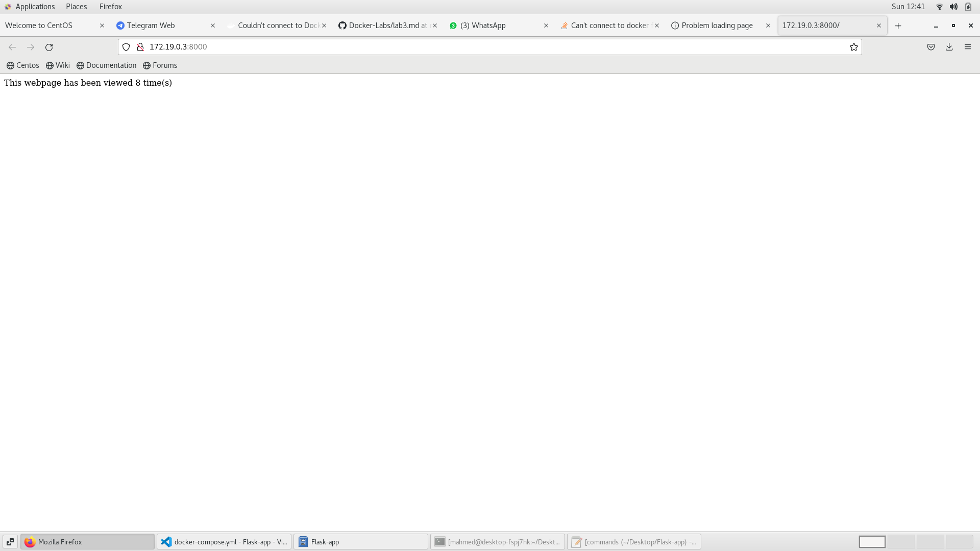The image size is (980, 551).
Task: Close the WhatsApp tab
Action: click(546, 26)
